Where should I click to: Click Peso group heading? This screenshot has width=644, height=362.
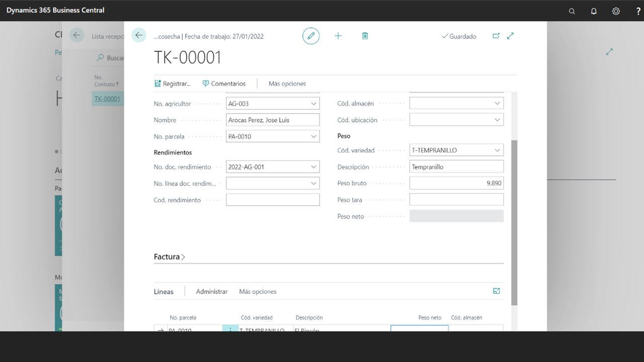click(x=344, y=136)
